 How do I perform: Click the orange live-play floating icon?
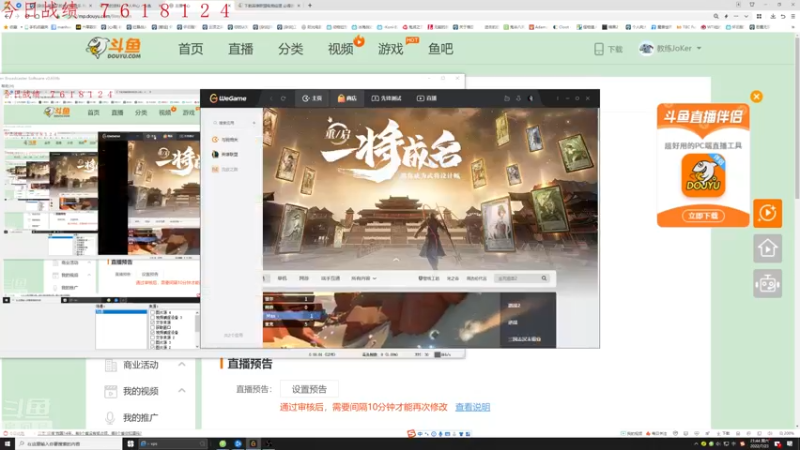(767, 213)
